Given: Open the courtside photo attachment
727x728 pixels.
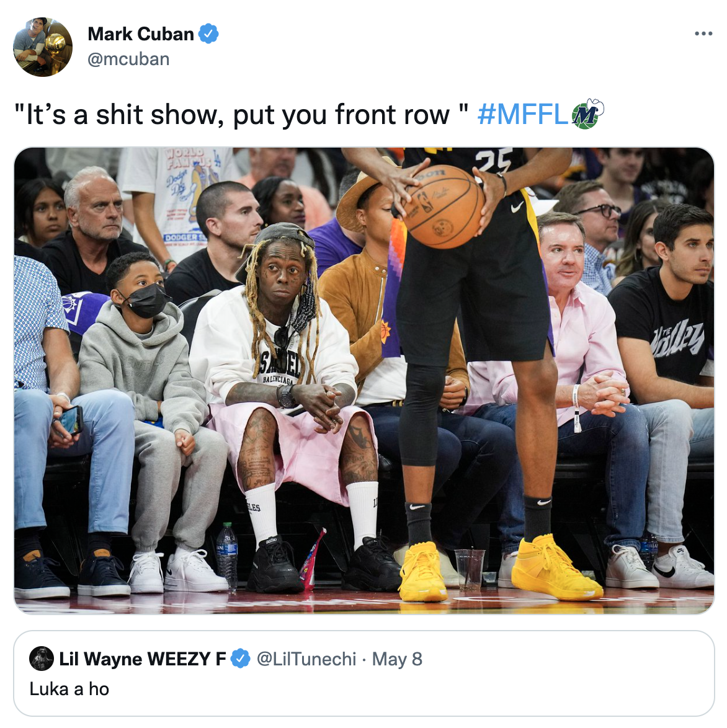Looking at the screenshot, I should (x=363, y=381).
